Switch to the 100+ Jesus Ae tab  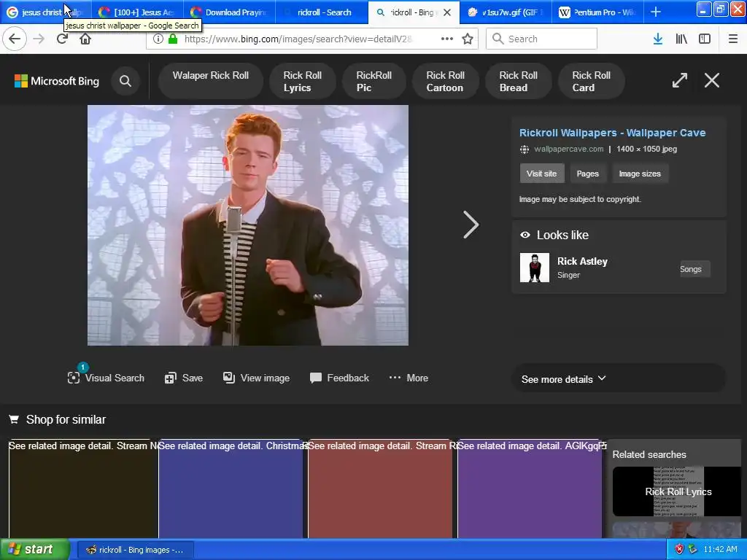point(137,12)
